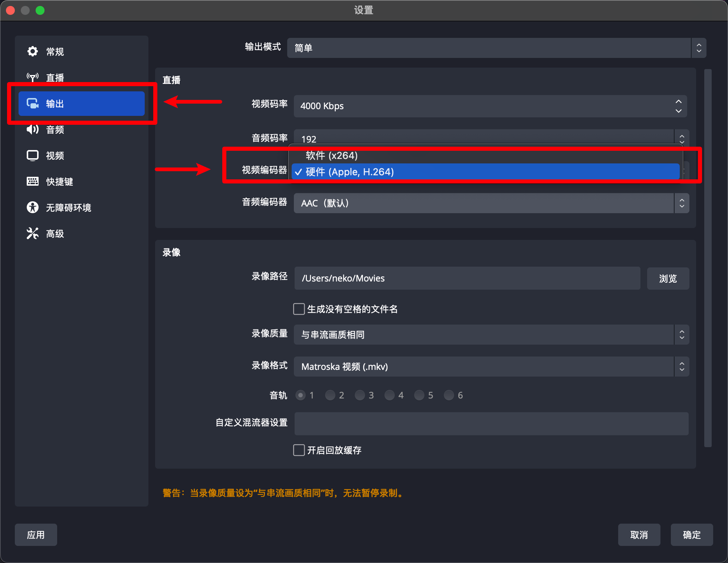Select audio track 2 radio button
Viewport: 728px width, 563px height.
330,395
